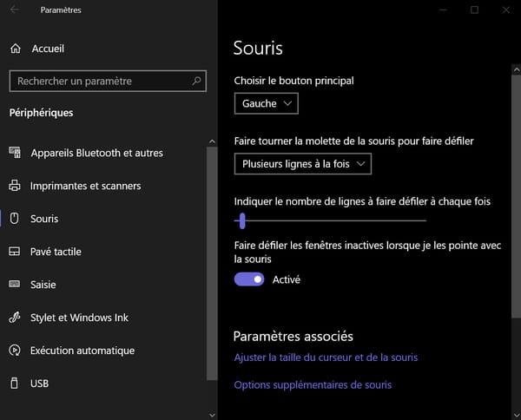The width and height of the screenshot is (521, 420).
Task: Click the USB drive icon in sidebar
Action: coord(14,384)
